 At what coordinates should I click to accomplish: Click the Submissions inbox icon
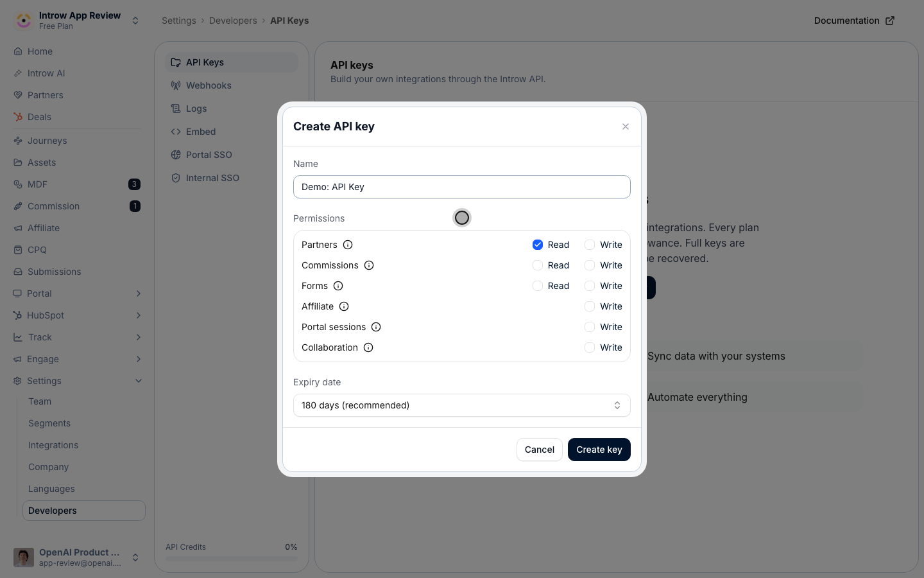[18, 272]
